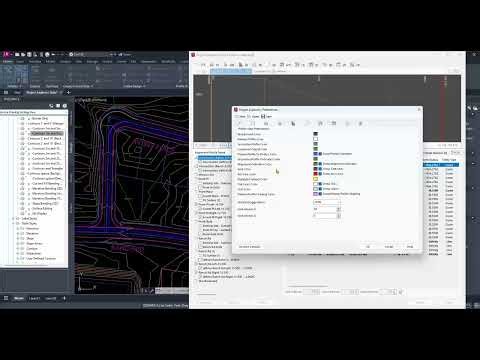Open the Civil 3D application menu
This screenshot has width=480, height=360.
(6, 54)
